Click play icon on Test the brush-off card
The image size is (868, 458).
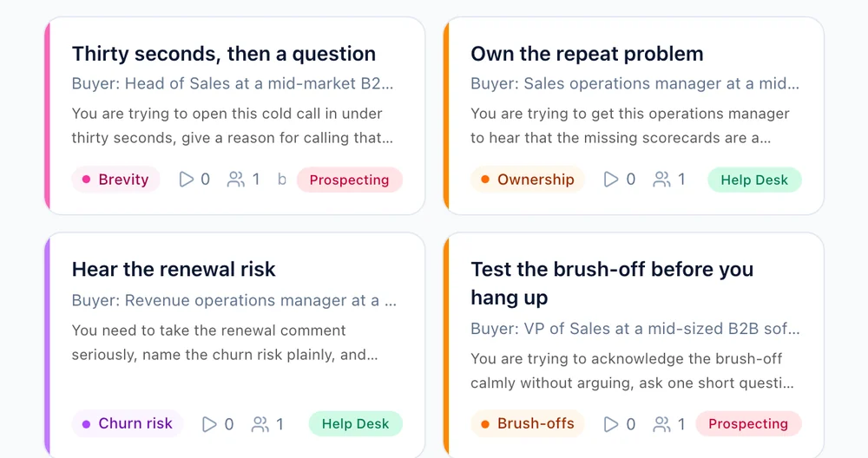click(x=610, y=423)
